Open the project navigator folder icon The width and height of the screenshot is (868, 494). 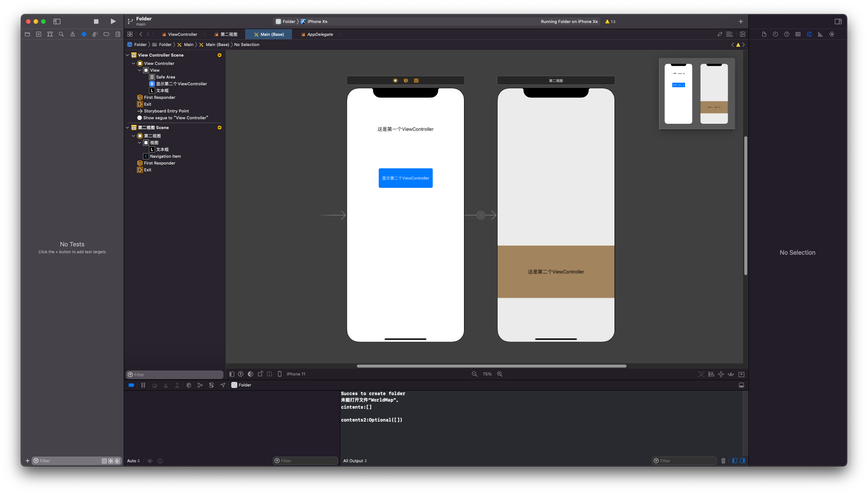27,34
